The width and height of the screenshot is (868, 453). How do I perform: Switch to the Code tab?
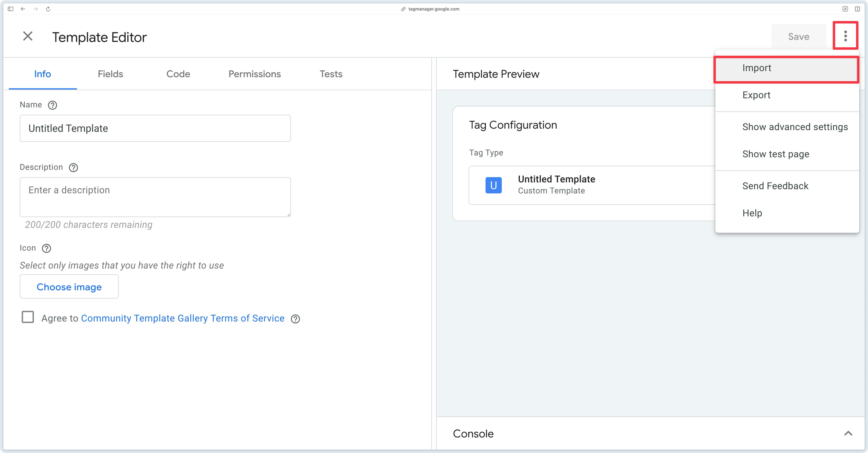178,74
